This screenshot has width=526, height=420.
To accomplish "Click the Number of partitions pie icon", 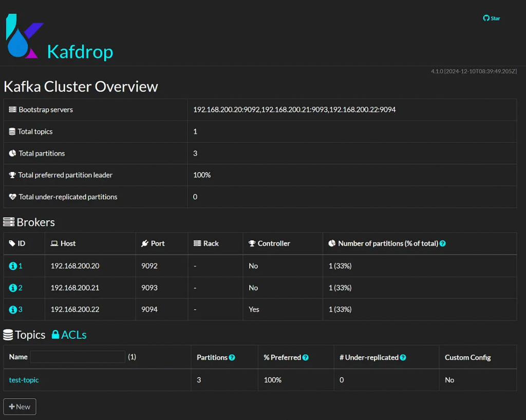I will point(332,243).
